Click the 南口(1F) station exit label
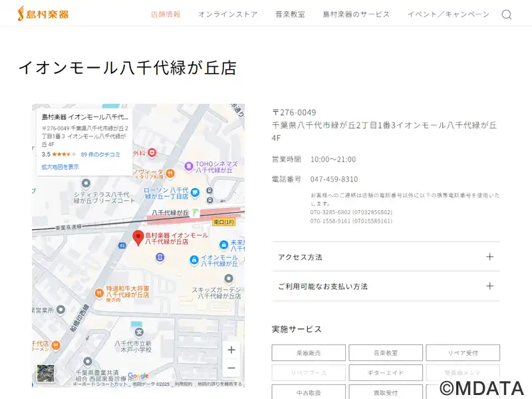Image resolution: width=532 pixels, height=399 pixels. (223, 222)
